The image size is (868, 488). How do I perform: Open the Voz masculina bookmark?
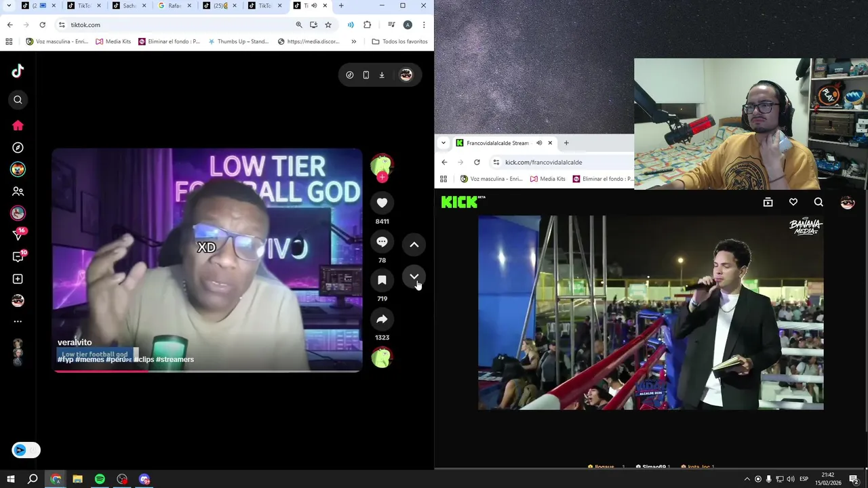pyautogui.click(x=57, y=41)
